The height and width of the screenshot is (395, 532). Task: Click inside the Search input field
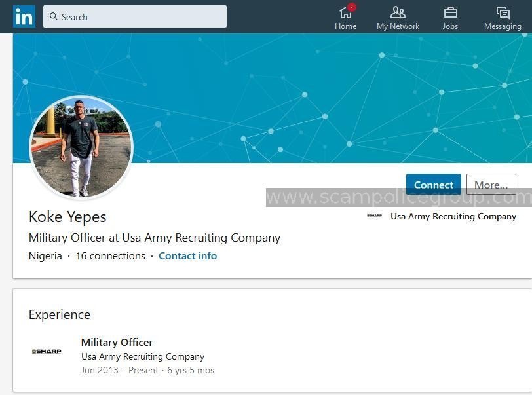pos(131,16)
